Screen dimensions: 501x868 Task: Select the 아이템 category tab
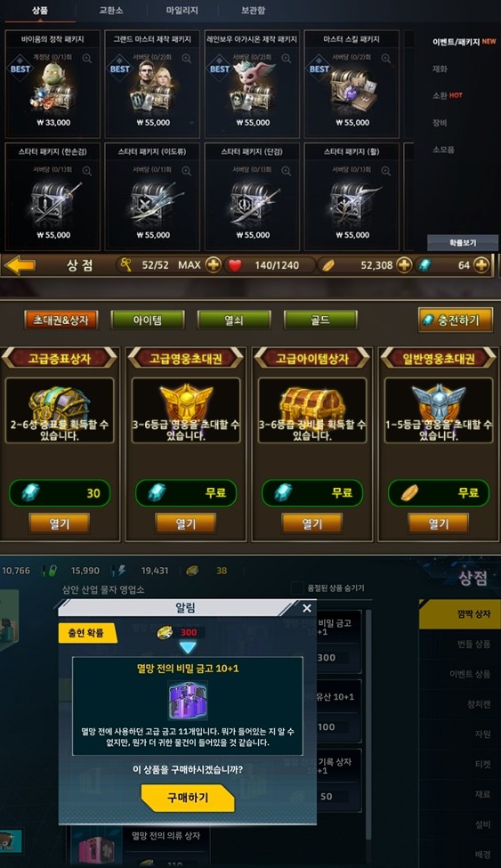(147, 320)
